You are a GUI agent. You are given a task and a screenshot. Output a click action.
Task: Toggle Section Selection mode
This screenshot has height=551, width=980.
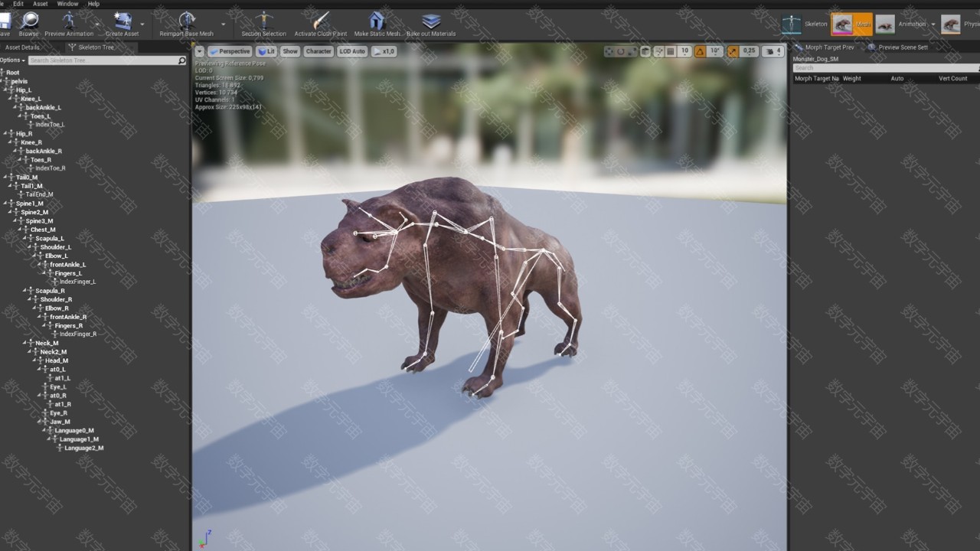pyautogui.click(x=263, y=24)
